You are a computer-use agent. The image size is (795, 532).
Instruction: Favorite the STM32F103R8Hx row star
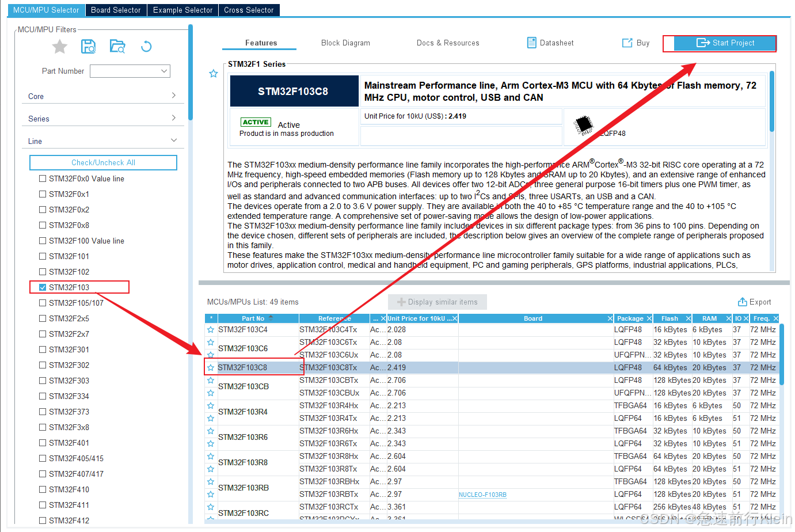[211, 457]
